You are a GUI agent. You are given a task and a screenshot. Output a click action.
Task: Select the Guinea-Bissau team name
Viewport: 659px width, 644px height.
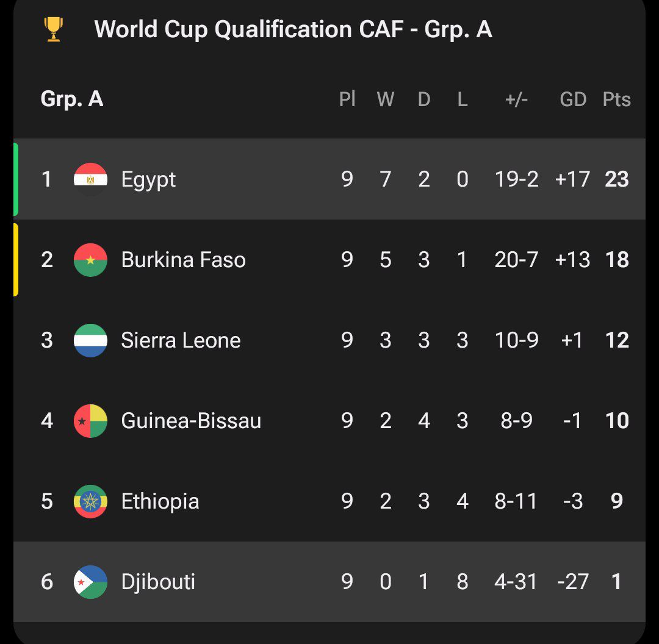coord(191,421)
